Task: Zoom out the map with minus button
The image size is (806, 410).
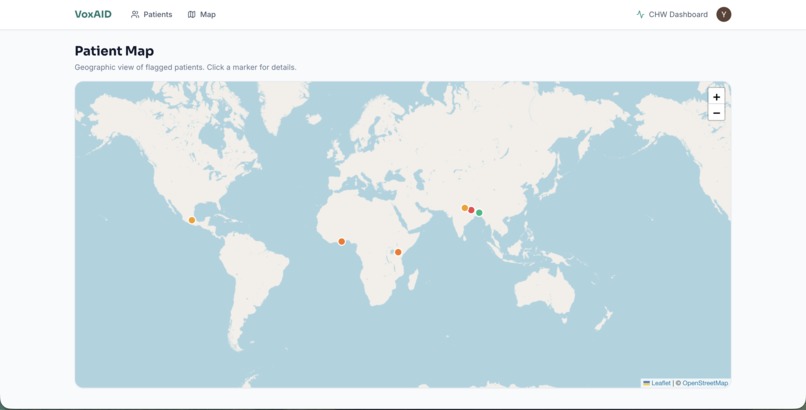Action: tap(717, 113)
